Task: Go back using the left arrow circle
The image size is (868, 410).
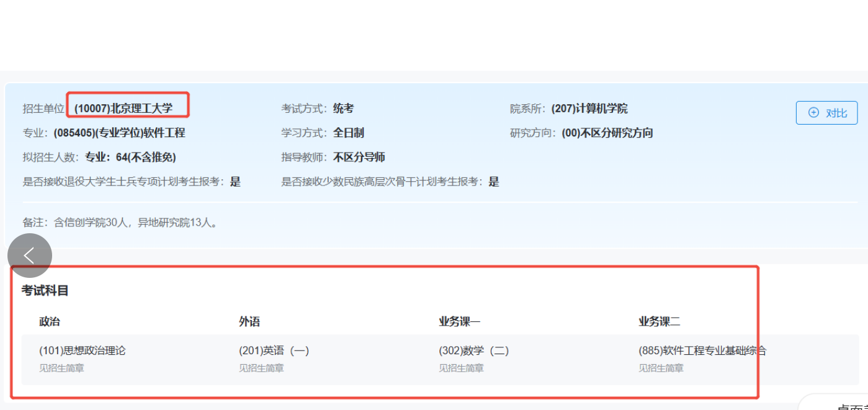Action: (30, 255)
